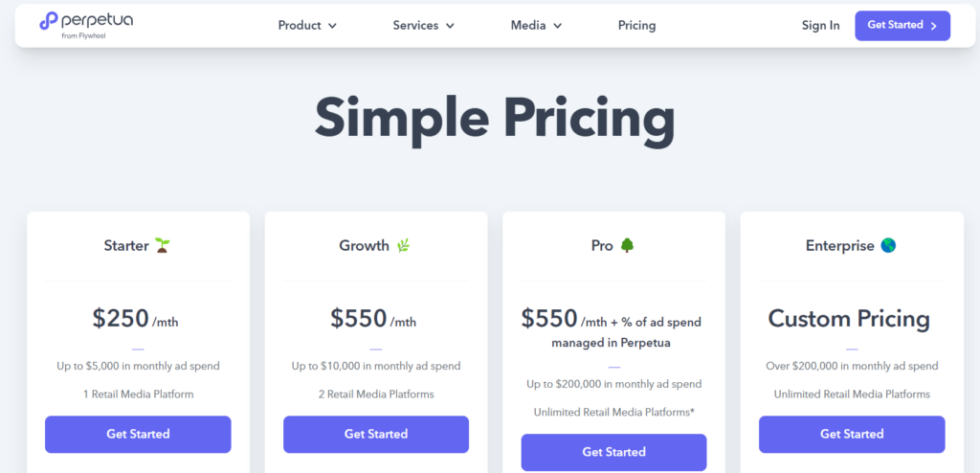Open the Services dropdown menu
This screenshot has width=980, height=473.
(423, 26)
